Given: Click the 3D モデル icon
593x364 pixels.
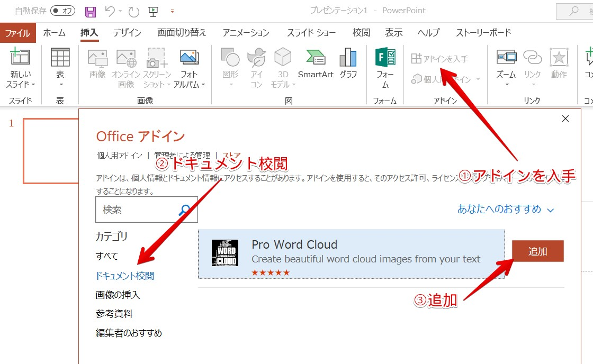Looking at the screenshot, I should pos(283,58).
